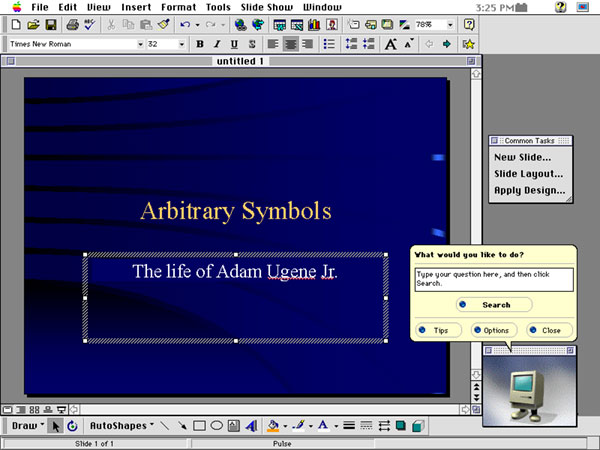
Task: Open the Times New Roman font dropdown
Action: (x=140, y=44)
